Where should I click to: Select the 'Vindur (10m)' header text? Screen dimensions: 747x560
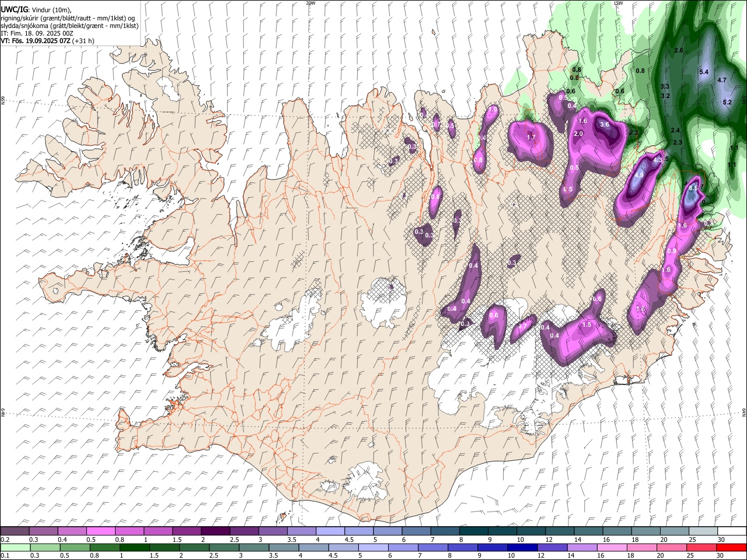click(51, 10)
